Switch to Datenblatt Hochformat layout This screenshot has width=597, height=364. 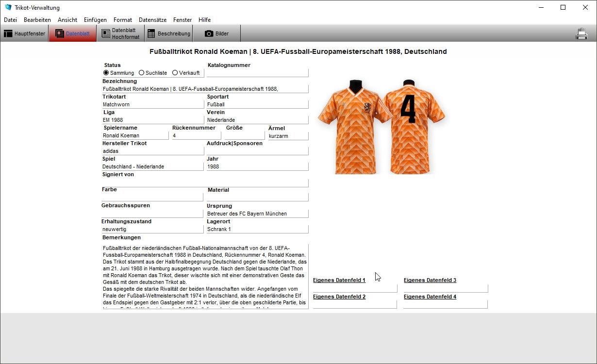click(x=120, y=33)
